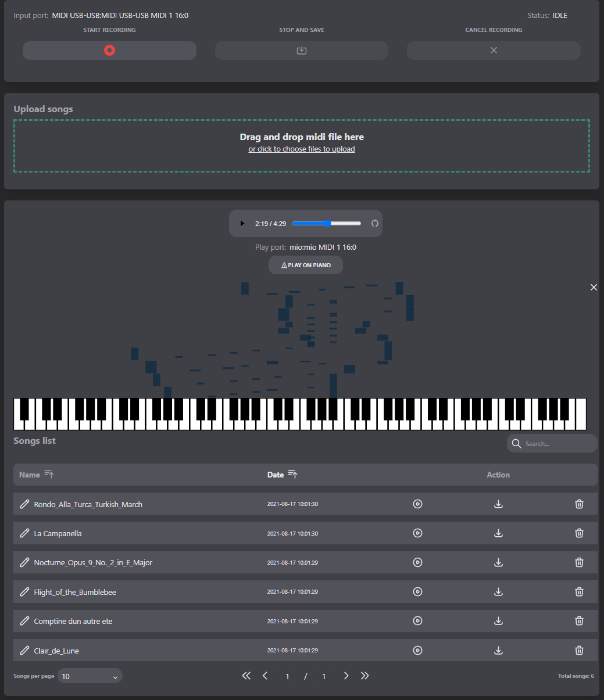Jump to the last page of songs

(x=365, y=676)
